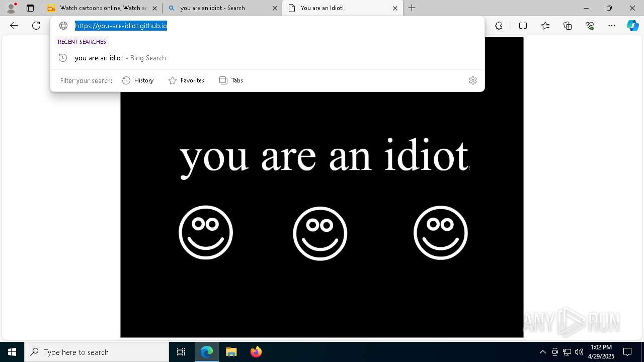Open the Extensions puzzle icon
This screenshot has width=644, height=362.
point(499,26)
